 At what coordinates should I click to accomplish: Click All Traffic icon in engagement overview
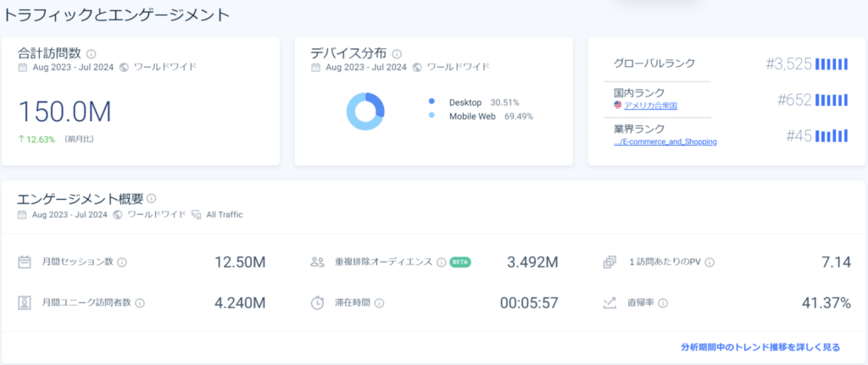pyautogui.click(x=196, y=215)
